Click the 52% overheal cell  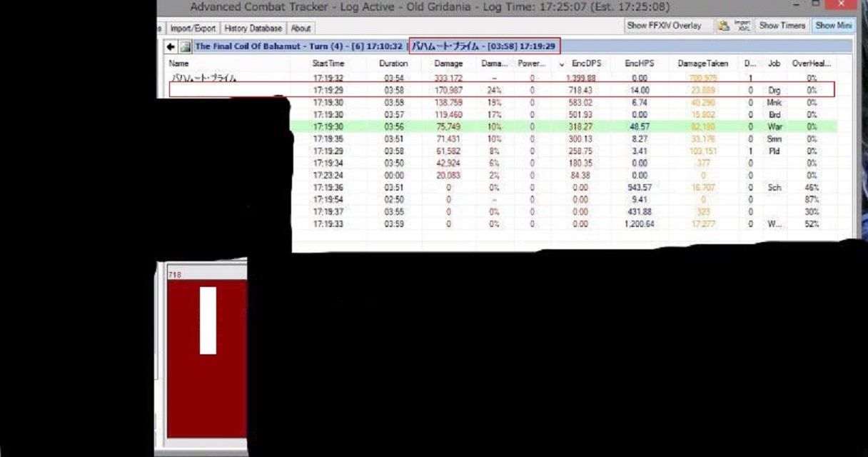812,224
